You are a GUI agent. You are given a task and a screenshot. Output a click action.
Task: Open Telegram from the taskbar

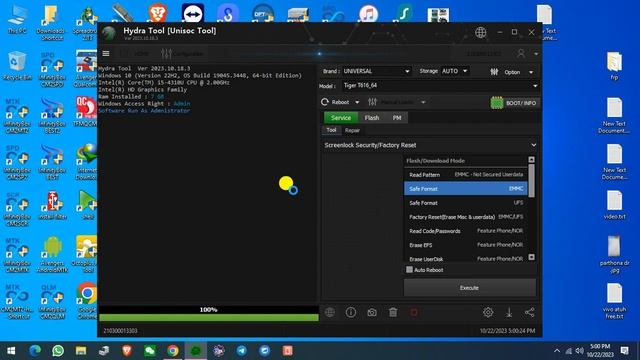pyautogui.click(x=242, y=351)
